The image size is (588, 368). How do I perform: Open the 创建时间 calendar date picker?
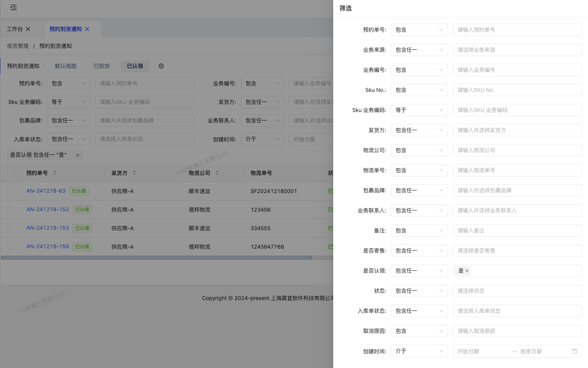tap(574, 351)
